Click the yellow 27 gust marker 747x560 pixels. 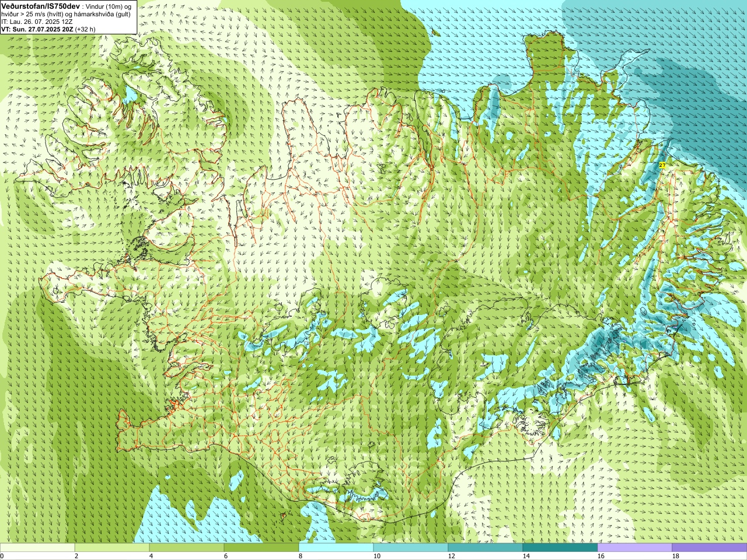tap(662, 165)
